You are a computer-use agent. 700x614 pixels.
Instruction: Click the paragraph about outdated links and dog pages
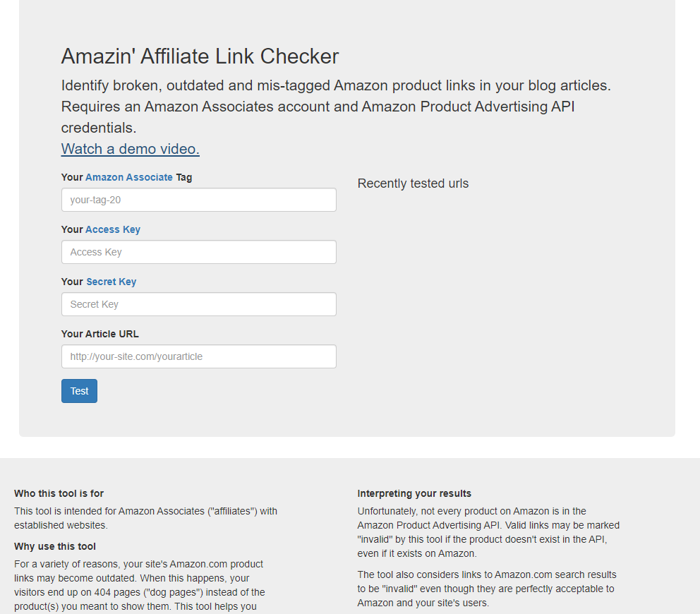[139, 585]
